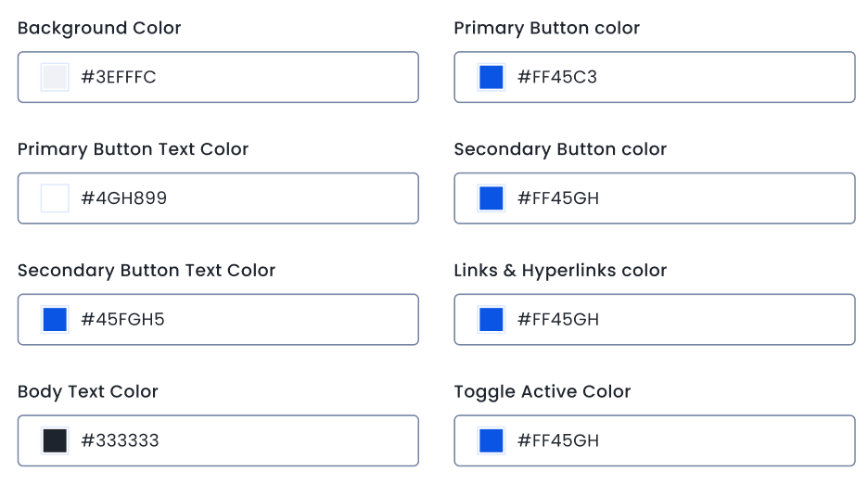868x484 pixels.
Task: Click the Background Color label
Action: point(99,28)
